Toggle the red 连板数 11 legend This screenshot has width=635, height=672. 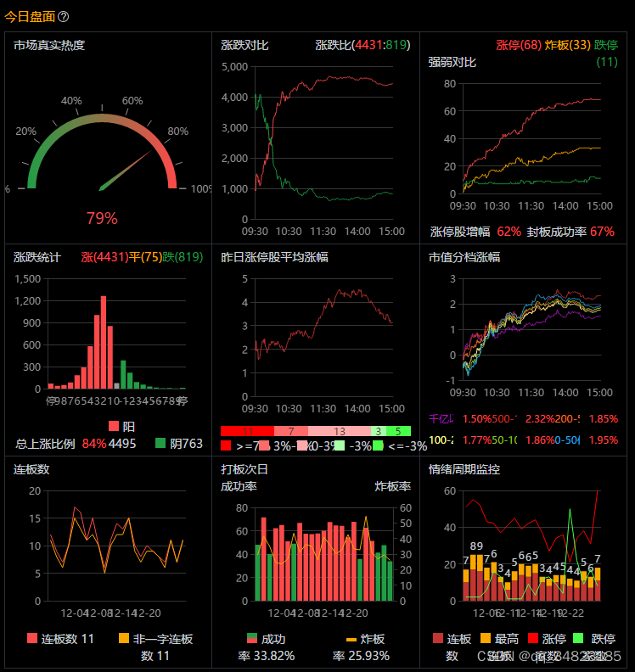pos(60,639)
